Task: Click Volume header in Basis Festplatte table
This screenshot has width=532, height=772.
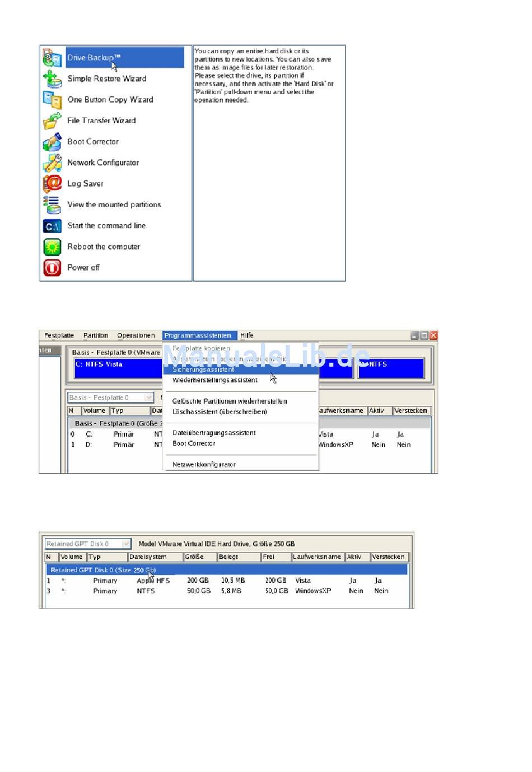Action: coord(95,411)
